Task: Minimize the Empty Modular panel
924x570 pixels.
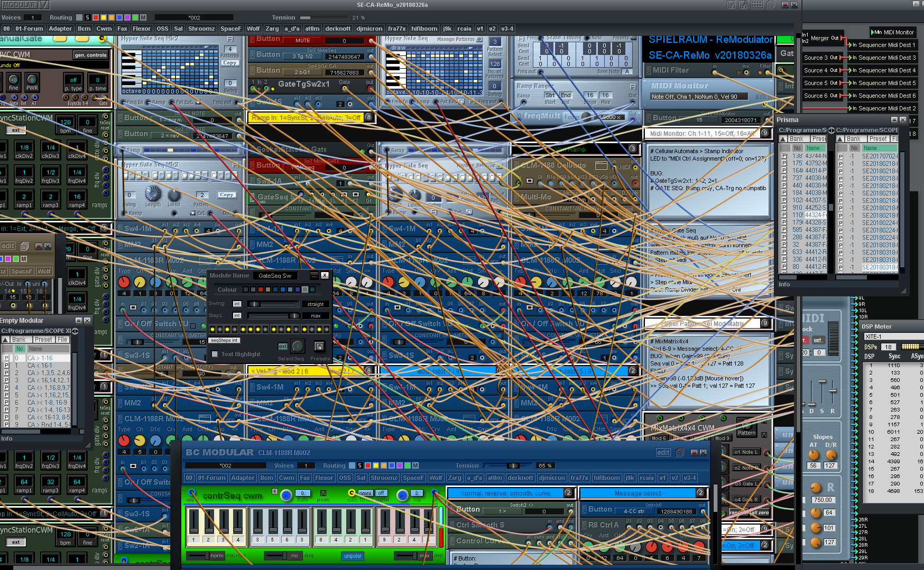Action: point(79,321)
